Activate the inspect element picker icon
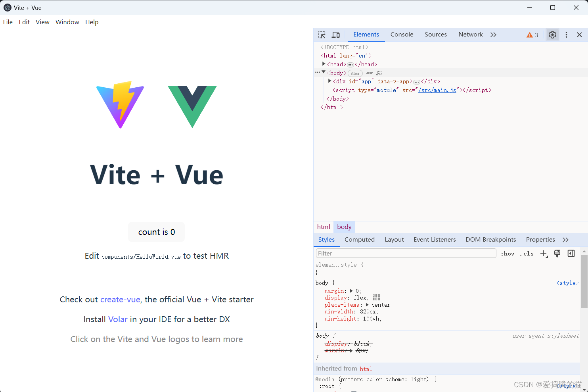 tap(322, 35)
